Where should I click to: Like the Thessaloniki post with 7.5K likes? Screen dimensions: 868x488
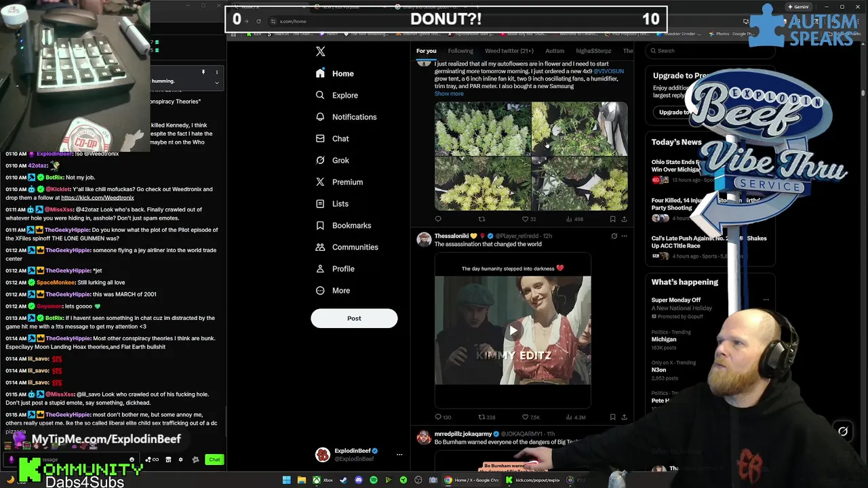coord(530,418)
